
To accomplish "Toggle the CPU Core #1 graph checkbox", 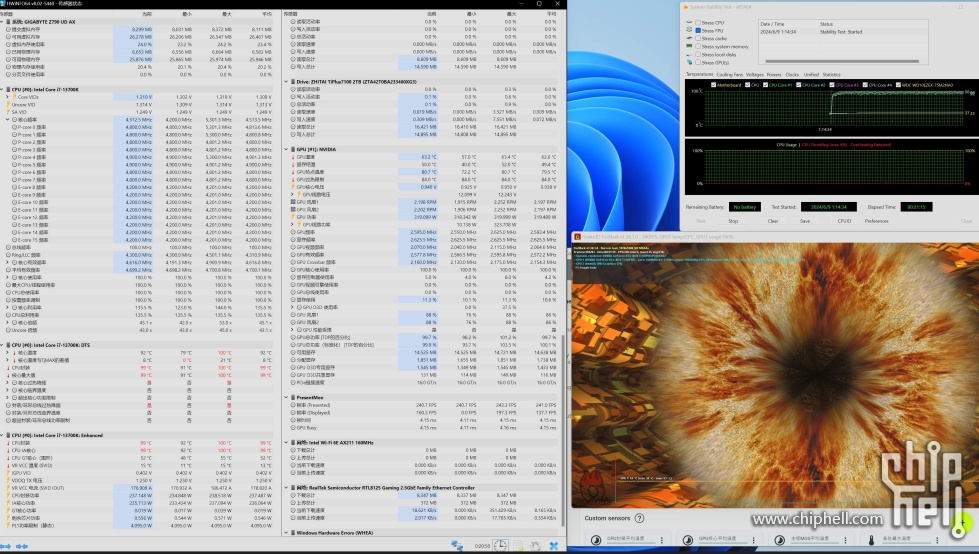I will [765, 85].
